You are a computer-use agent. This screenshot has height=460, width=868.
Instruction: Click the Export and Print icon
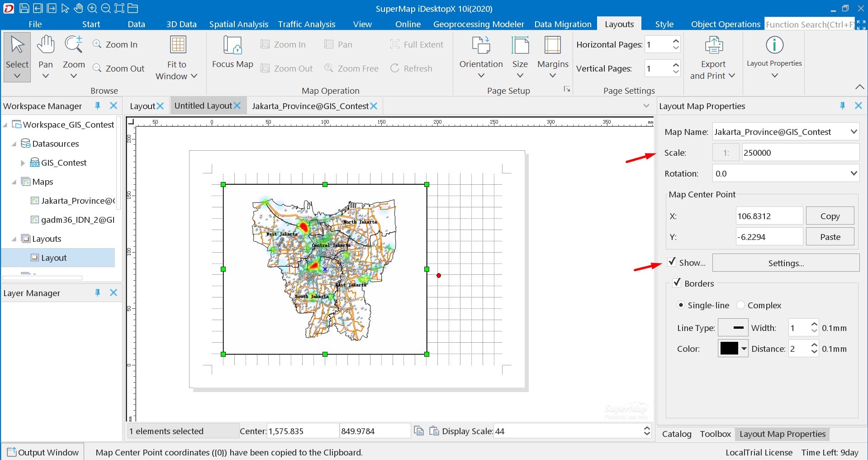pyautogui.click(x=714, y=45)
